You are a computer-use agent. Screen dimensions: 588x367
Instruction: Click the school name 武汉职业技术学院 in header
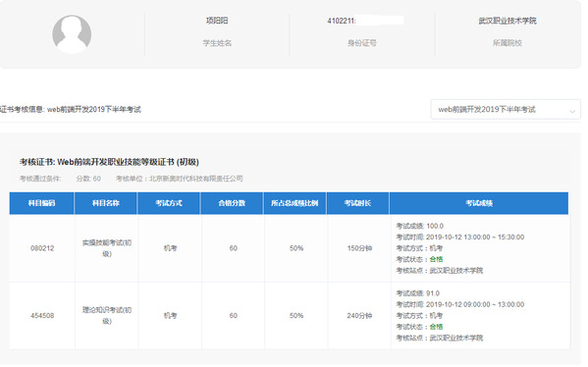[508, 21]
